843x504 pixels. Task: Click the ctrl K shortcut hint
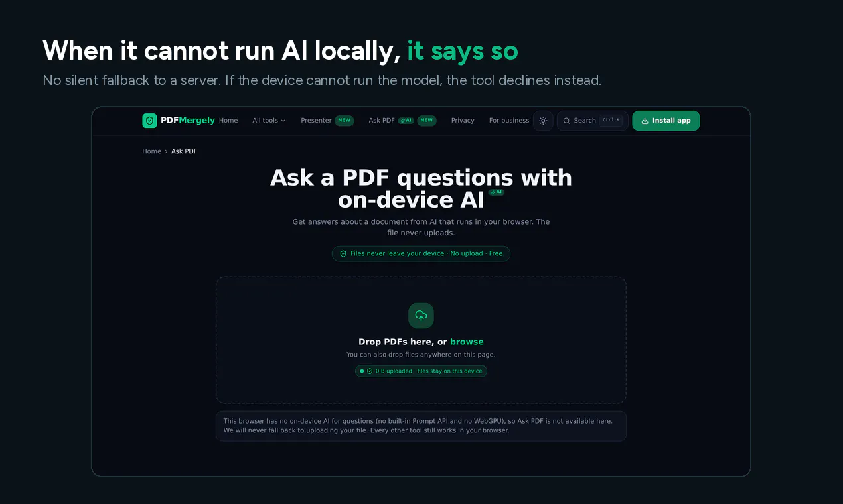click(x=611, y=121)
